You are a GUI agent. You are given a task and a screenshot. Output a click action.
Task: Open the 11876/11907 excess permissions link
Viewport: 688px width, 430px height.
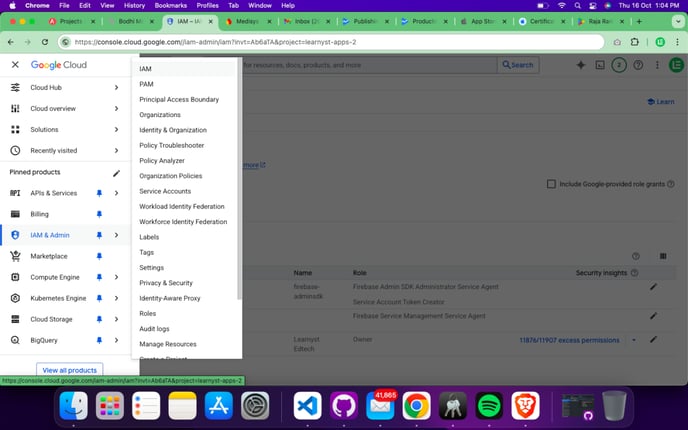[x=570, y=340]
